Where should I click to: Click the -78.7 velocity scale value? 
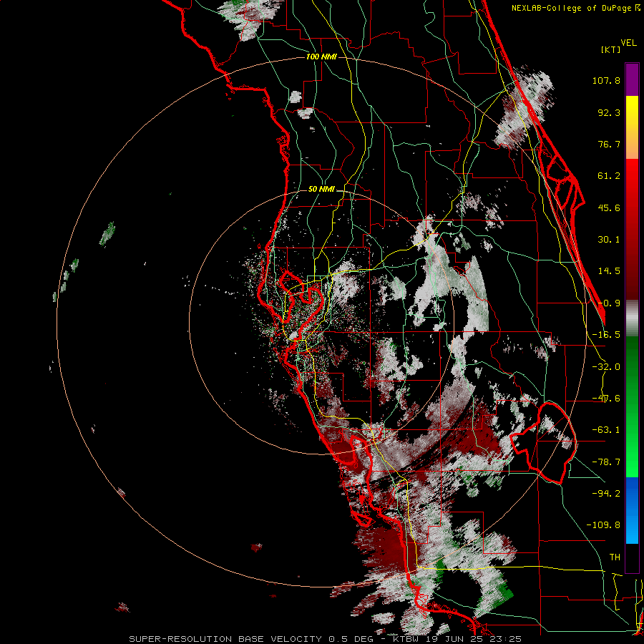click(606, 462)
